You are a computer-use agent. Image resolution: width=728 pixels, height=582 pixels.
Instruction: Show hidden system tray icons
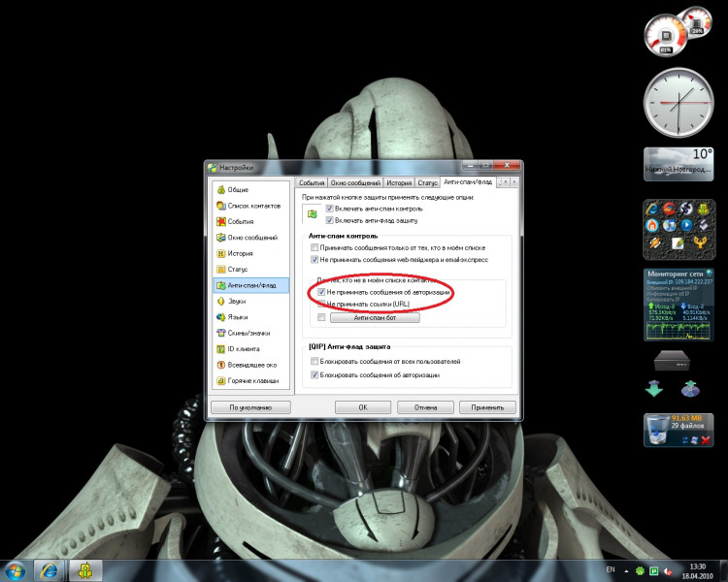tap(627, 568)
